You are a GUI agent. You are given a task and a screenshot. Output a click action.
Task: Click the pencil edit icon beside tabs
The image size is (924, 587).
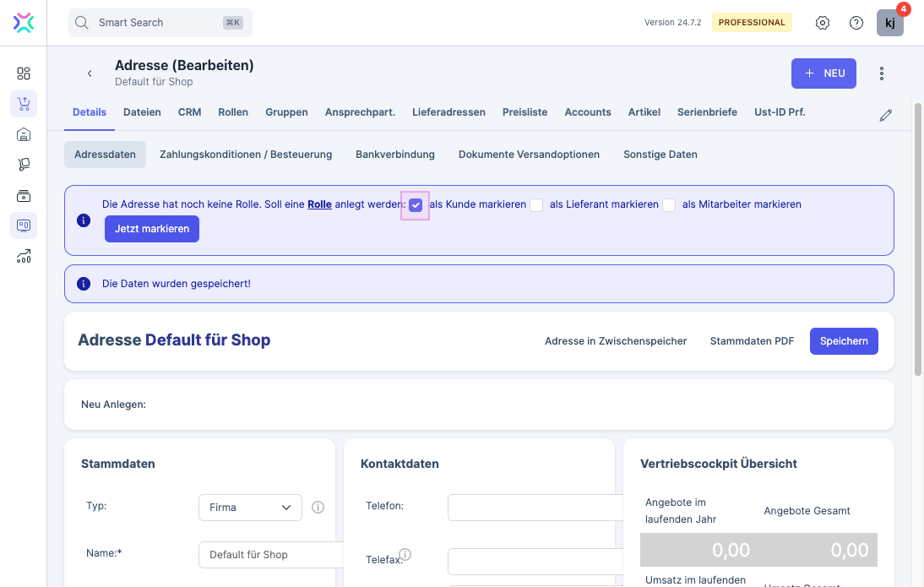tap(885, 116)
